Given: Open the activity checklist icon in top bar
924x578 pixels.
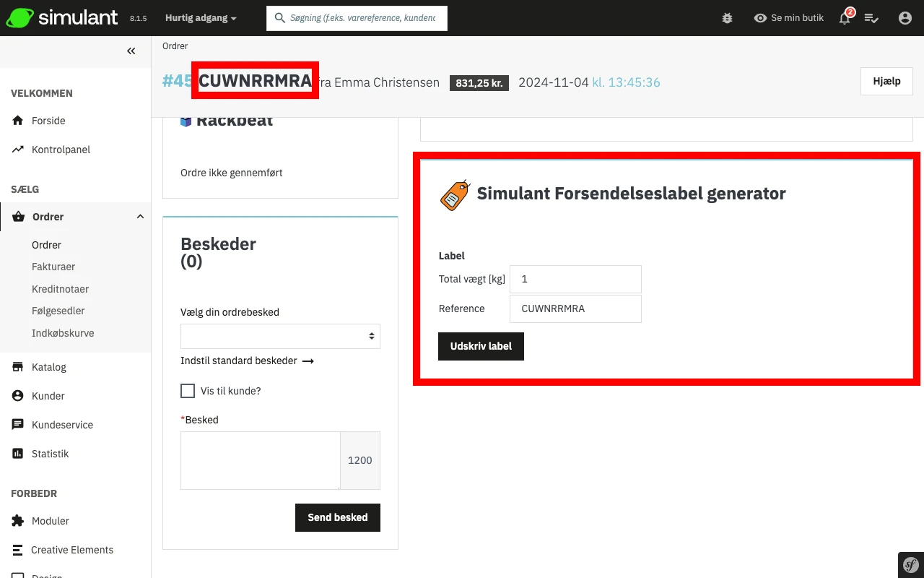Looking at the screenshot, I should click(872, 17).
